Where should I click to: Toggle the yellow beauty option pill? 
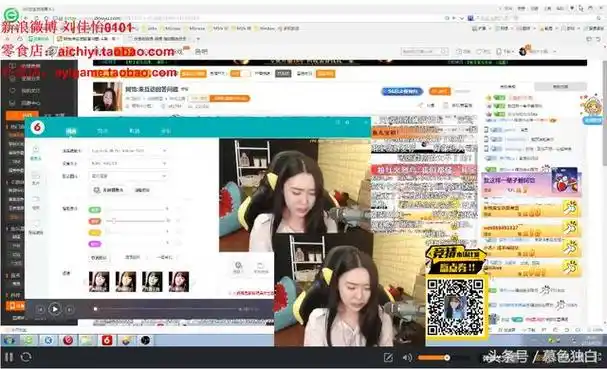(x=94, y=233)
